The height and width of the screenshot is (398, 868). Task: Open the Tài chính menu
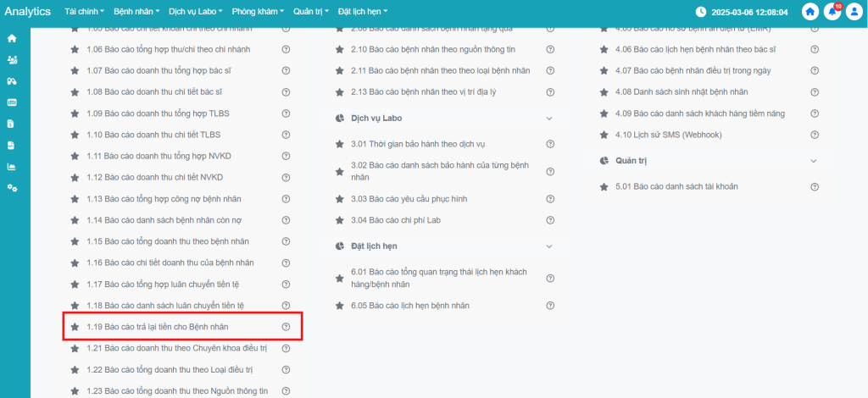pos(84,12)
